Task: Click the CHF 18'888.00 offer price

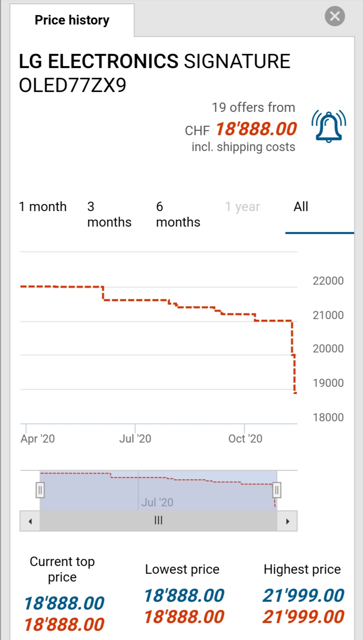Action: [256, 129]
